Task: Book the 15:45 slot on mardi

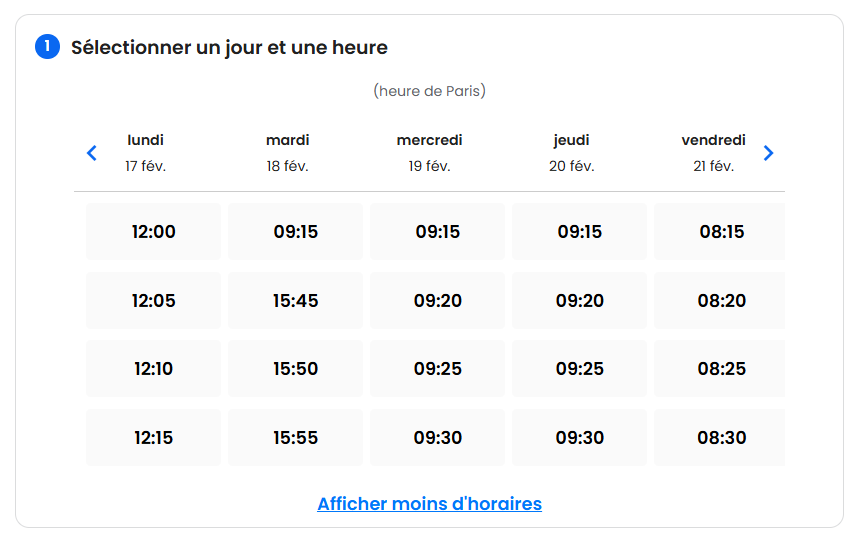Action: 295,300
